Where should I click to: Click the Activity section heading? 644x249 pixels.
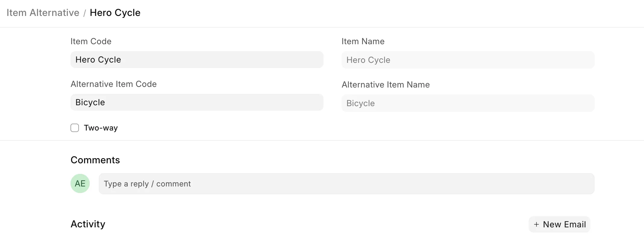[88, 224]
